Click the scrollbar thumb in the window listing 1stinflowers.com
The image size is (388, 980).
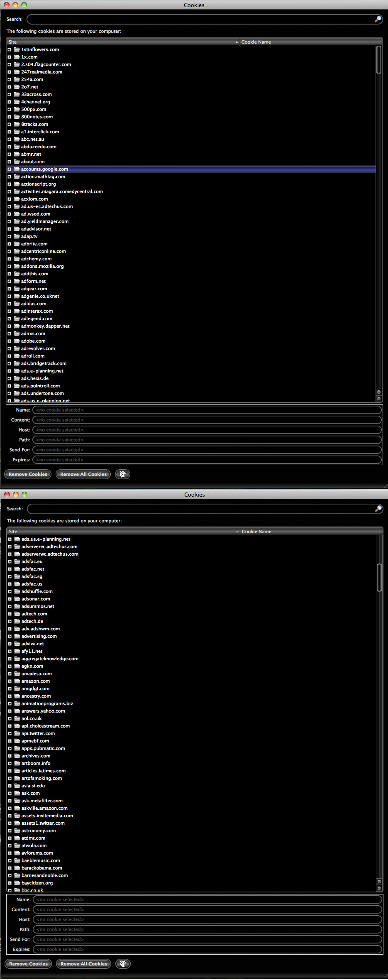tap(378, 60)
